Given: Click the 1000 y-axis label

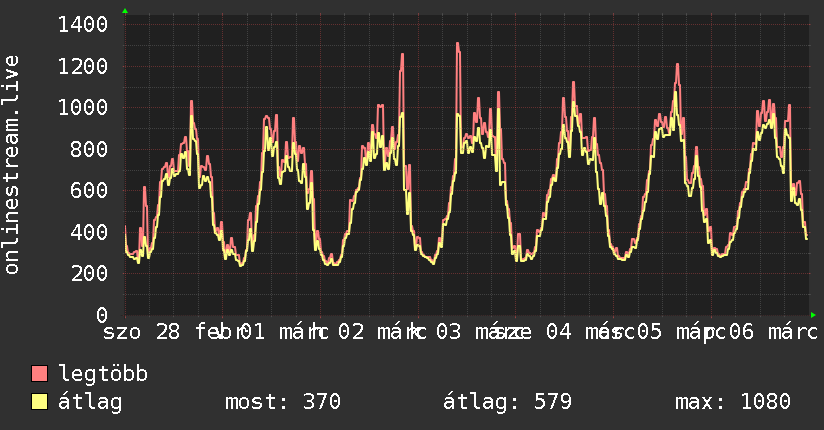Looking at the screenshot, I should point(83,108).
